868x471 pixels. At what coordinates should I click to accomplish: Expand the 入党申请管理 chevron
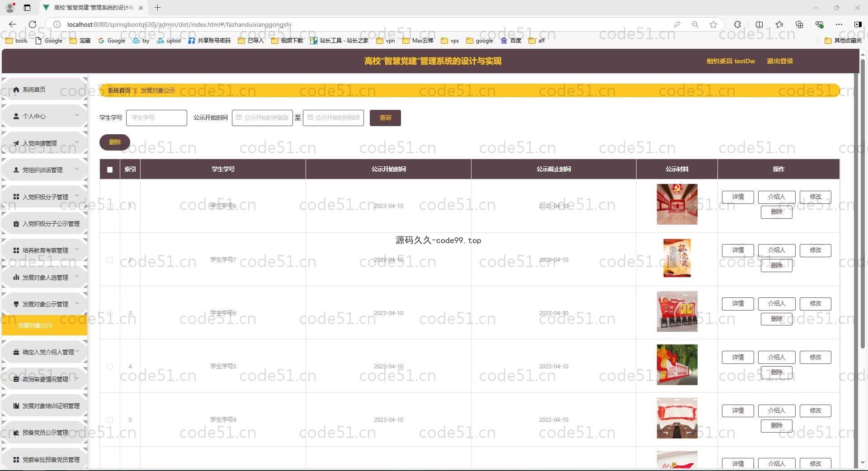77,142
